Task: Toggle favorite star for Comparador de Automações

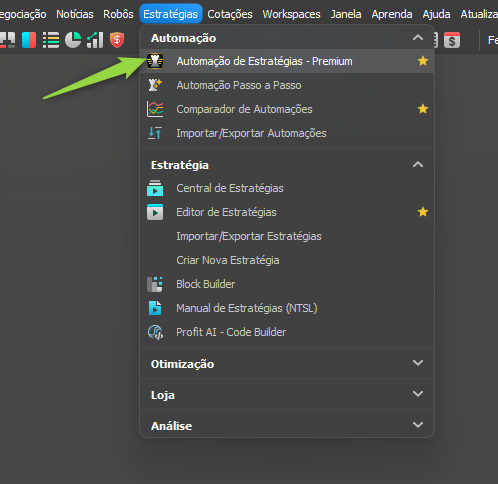Action: [x=423, y=109]
